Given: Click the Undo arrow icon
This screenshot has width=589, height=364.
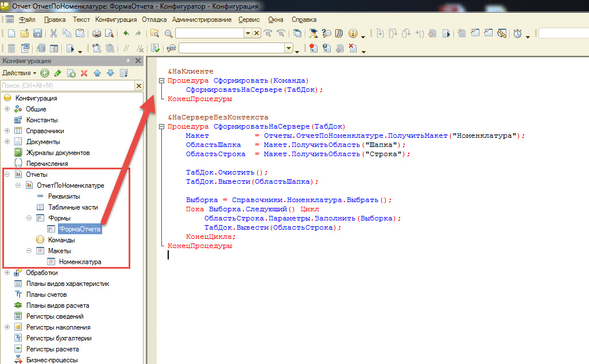Looking at the screenshot, I should point(126,33).
